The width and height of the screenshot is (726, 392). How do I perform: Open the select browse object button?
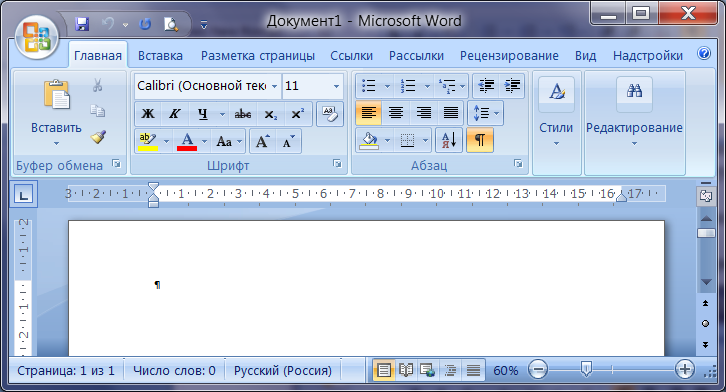point(706,324)
